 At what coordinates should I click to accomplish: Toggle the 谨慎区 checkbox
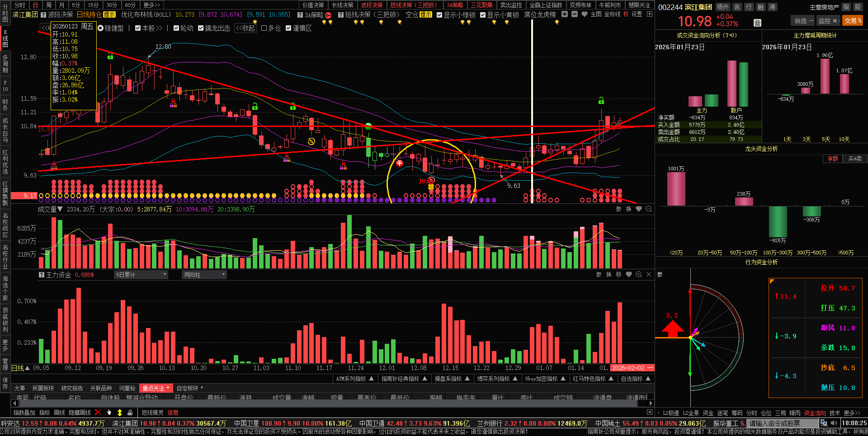pos(288,28)
